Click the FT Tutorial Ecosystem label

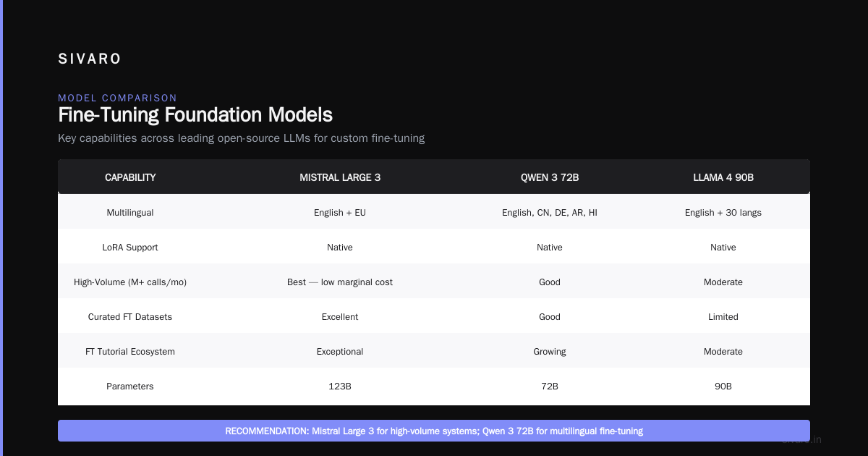pos(130,352)
